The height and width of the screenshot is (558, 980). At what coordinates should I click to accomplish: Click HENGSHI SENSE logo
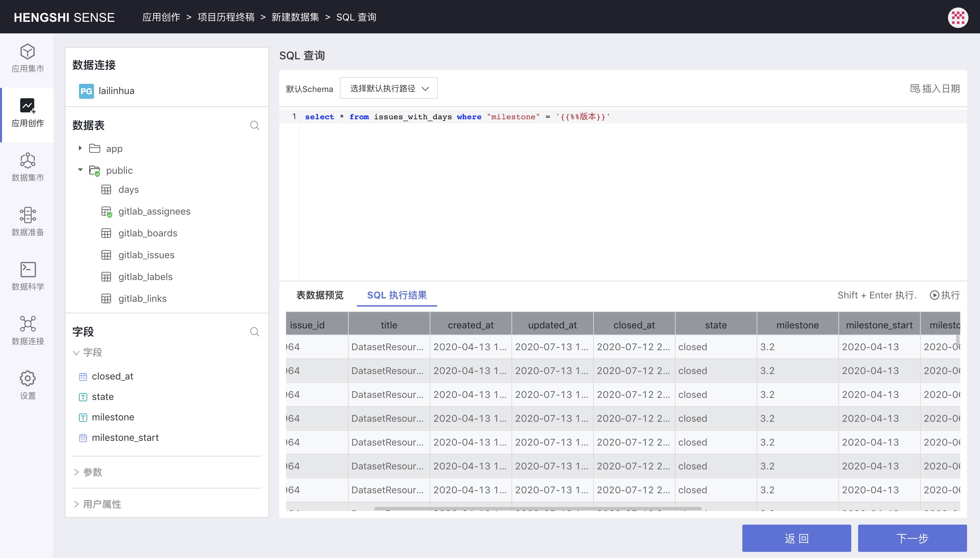click(64, 17)
